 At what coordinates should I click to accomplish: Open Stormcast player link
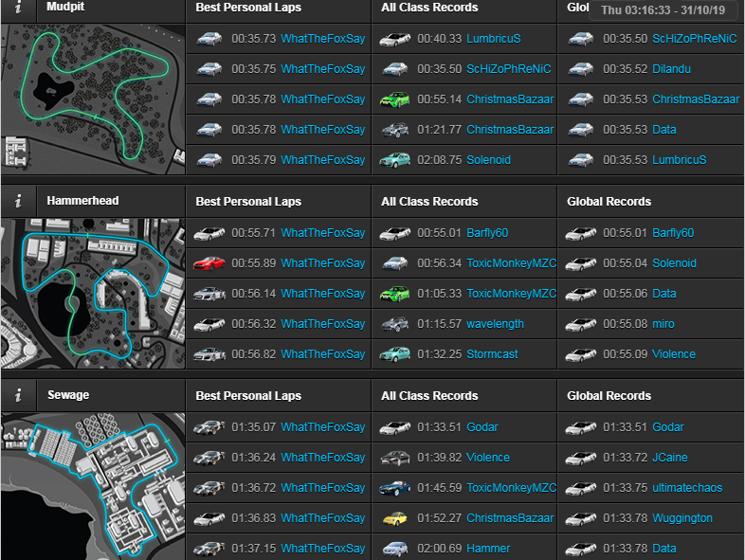tap(492, 354)
